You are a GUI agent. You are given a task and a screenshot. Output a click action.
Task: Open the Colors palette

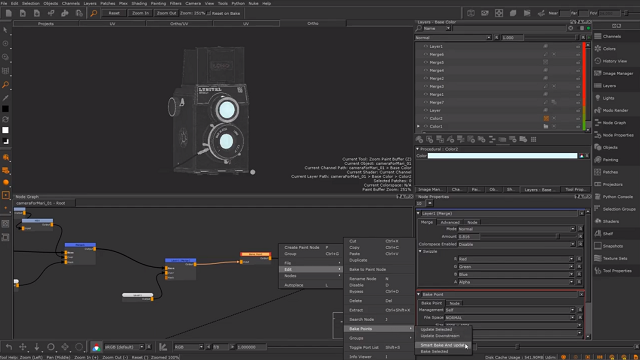coord(609,49)
